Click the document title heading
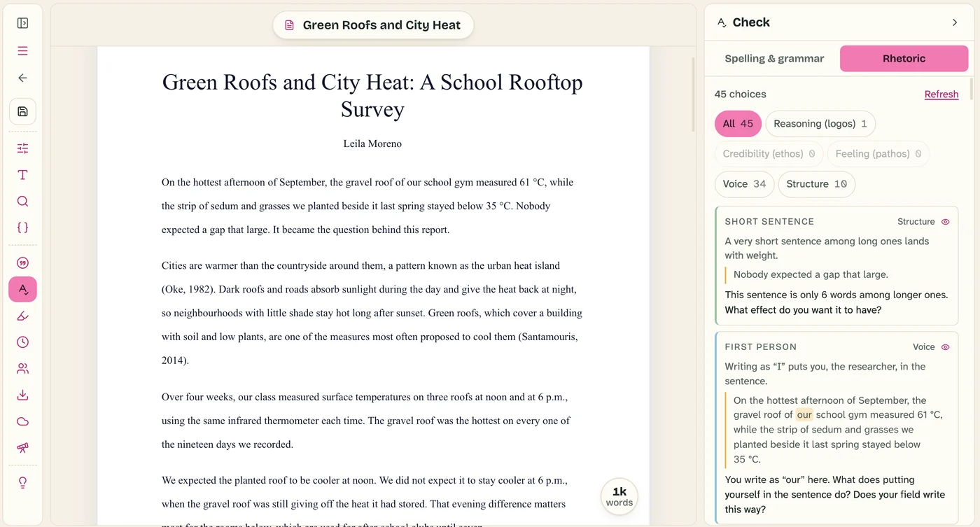Image resolution: width=980 pixels, height=527 pixels. click(x=372, y=95)
